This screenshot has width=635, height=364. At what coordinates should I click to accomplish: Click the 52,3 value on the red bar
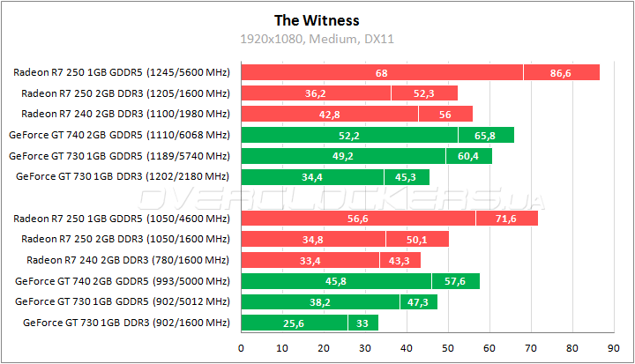point(424,93)
